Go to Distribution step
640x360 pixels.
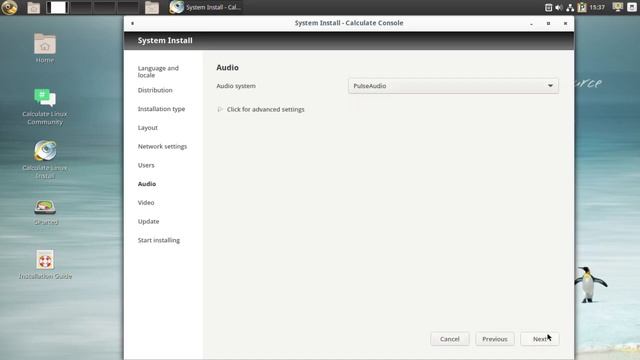pos(155,90)
